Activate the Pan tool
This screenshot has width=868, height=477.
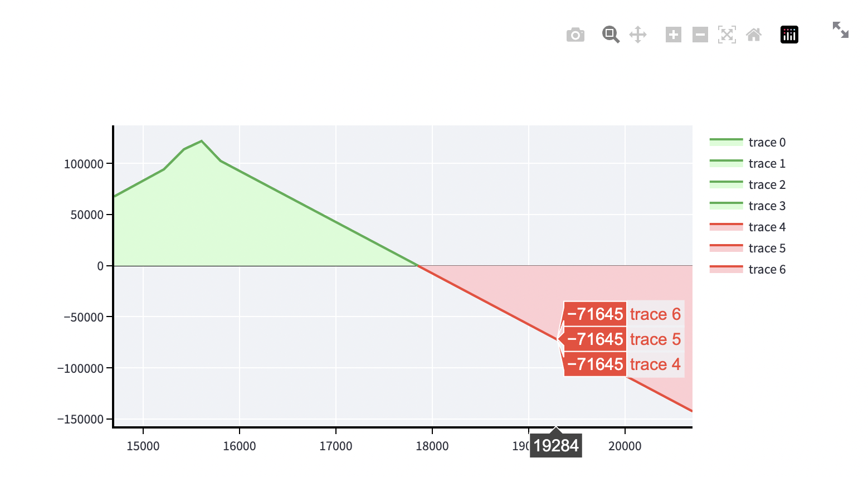click(638, 35)
